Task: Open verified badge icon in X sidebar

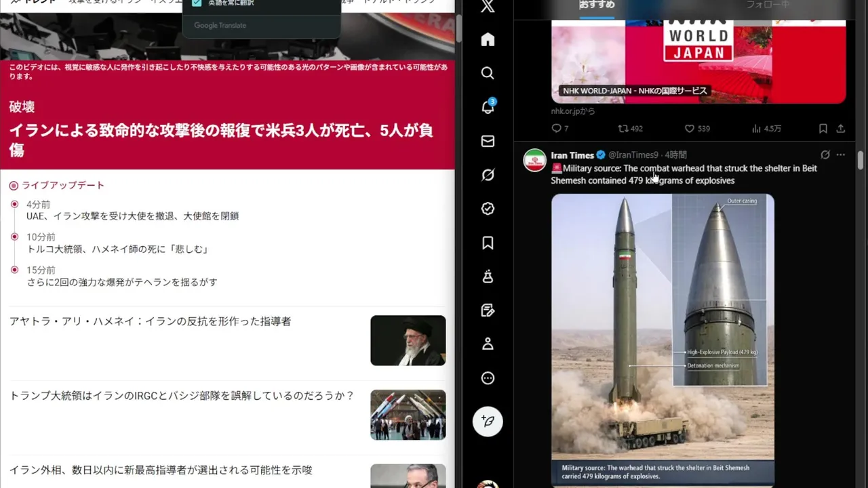Action: click(x=488, y=209)
